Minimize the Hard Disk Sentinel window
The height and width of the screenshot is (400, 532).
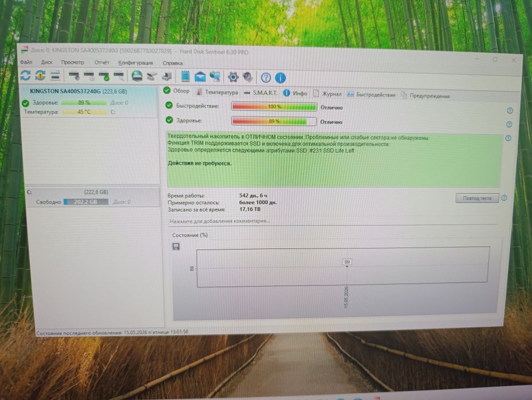click(476, 58)
